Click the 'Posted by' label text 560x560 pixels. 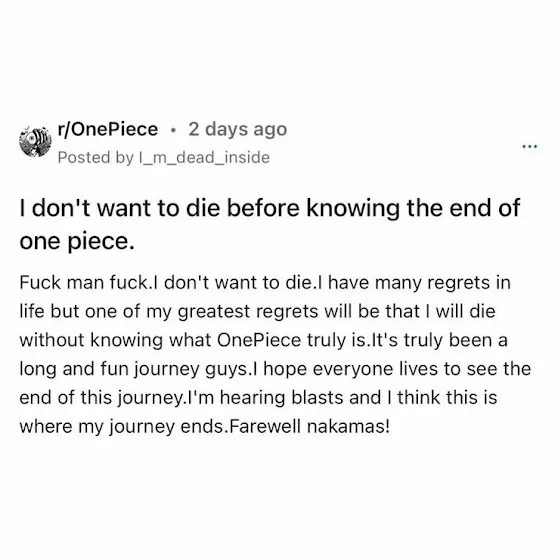tap(95, 158)
